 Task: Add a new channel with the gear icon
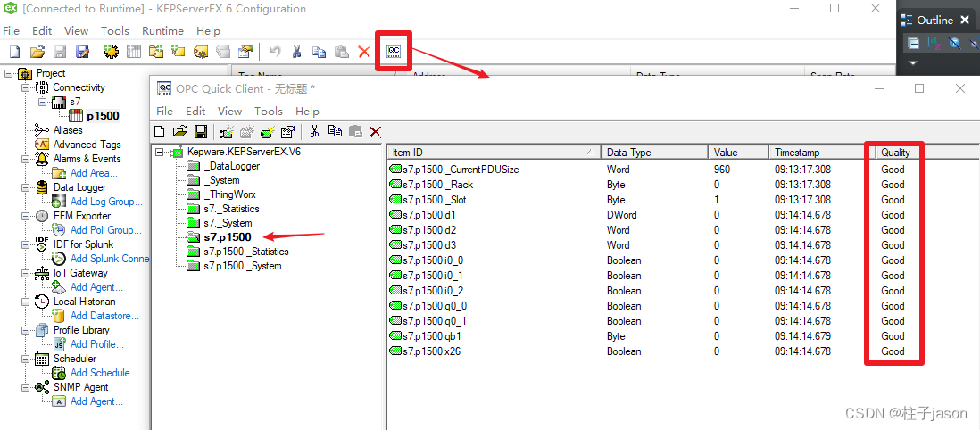pos(112,51)
